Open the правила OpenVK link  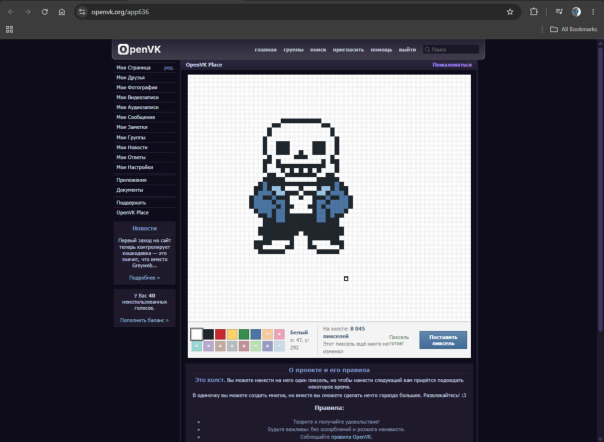click(351, 437)
